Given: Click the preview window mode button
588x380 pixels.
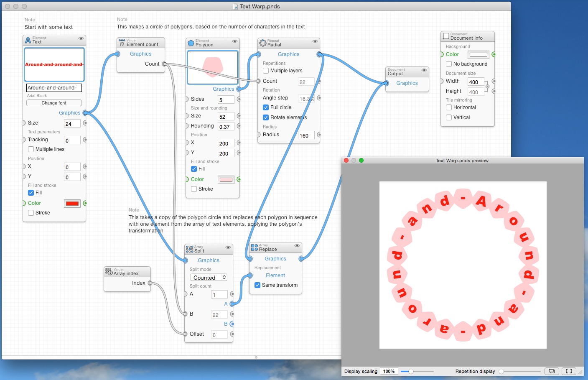Looking at the screenshot, I should pos(552,371).
